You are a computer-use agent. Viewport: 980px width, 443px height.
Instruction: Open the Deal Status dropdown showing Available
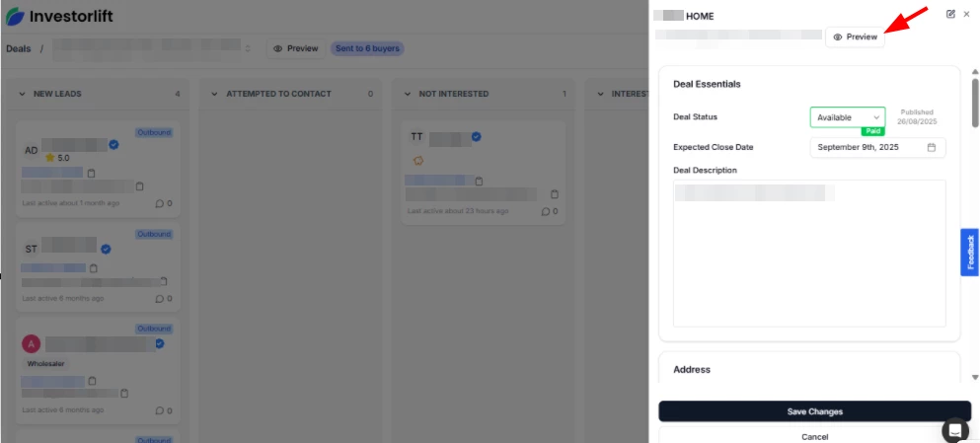click(848, 117)
